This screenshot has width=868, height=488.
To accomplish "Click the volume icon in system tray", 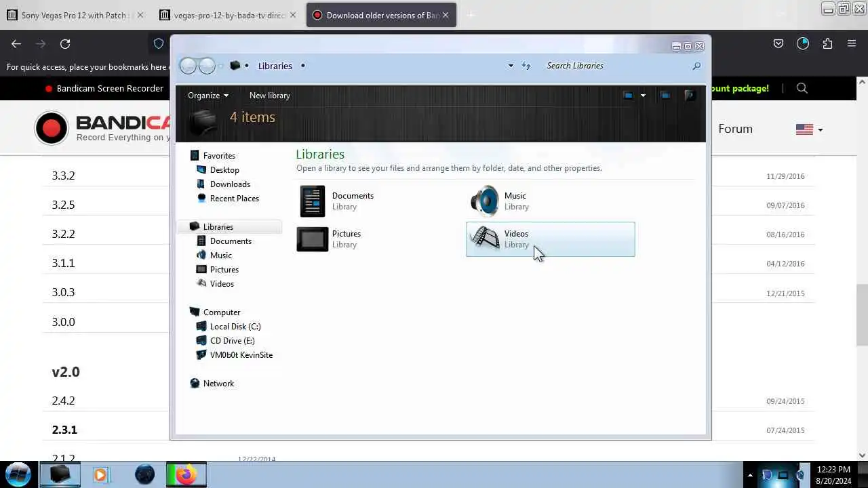I will pyautogui.click(x=801, y=475).
